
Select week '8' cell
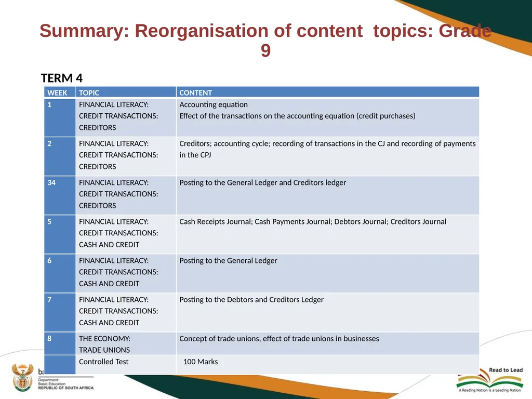tap(60, 344)
